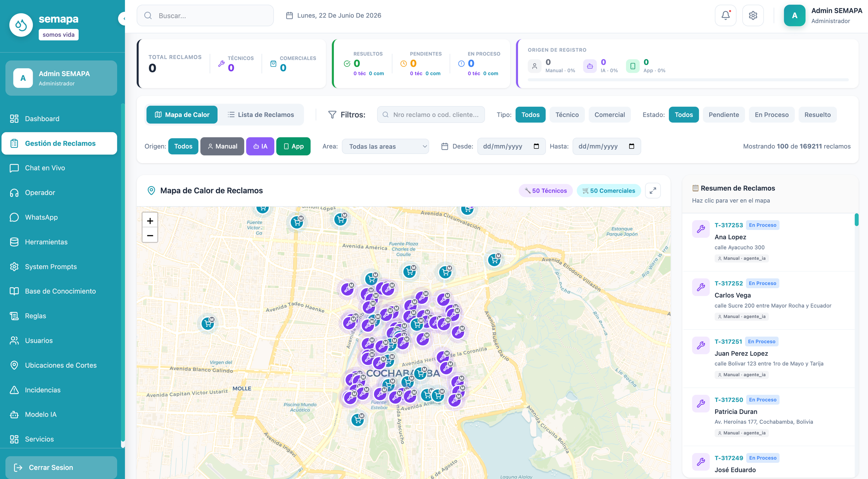
Task: Click the filter funnel icon
Action: pos(332,115)
